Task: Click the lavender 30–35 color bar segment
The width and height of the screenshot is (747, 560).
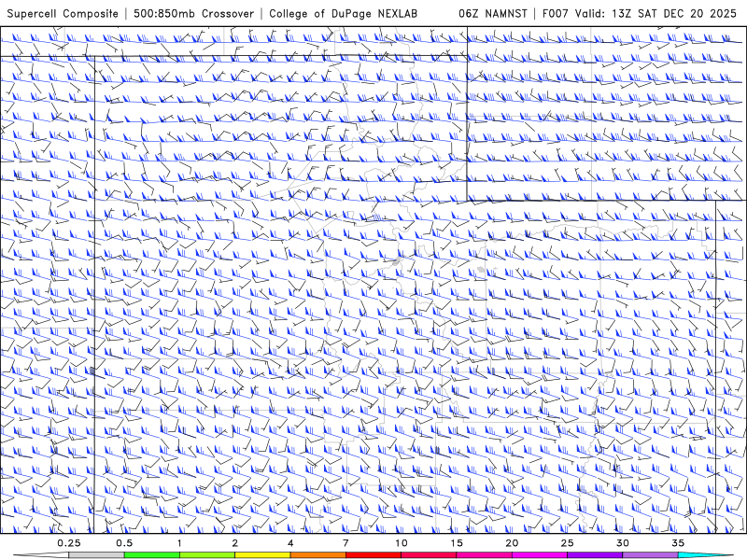Action: pos(650,555)
